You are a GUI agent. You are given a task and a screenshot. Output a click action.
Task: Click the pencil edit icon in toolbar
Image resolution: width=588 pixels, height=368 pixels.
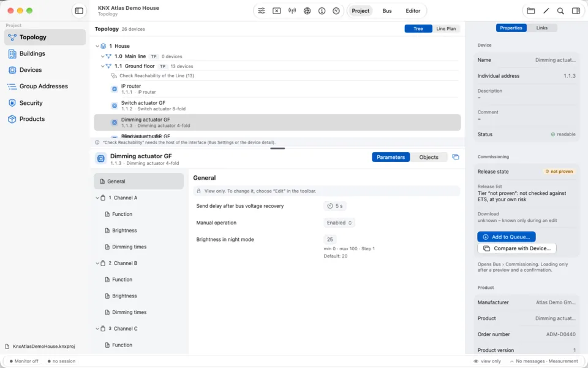pos(546,11)
